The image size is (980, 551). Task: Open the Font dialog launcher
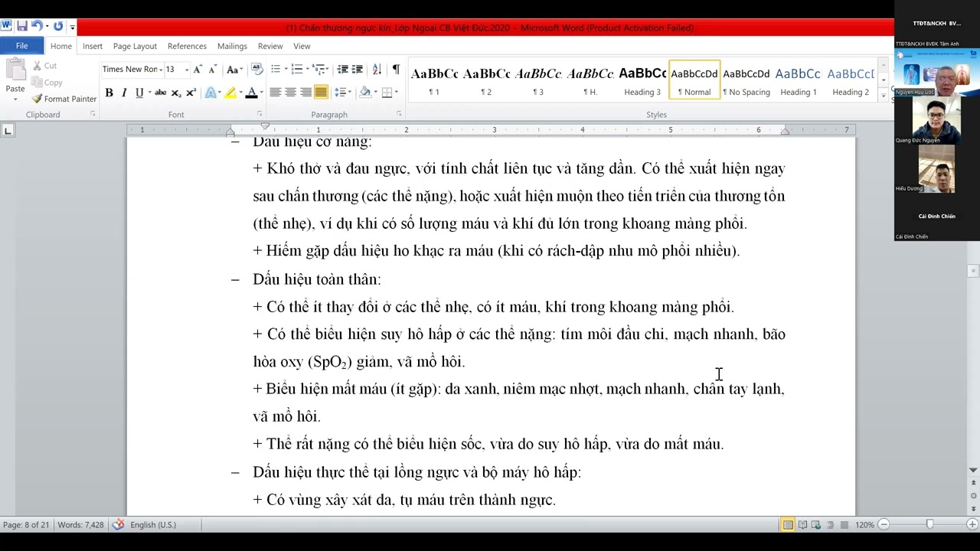[258, 114]
